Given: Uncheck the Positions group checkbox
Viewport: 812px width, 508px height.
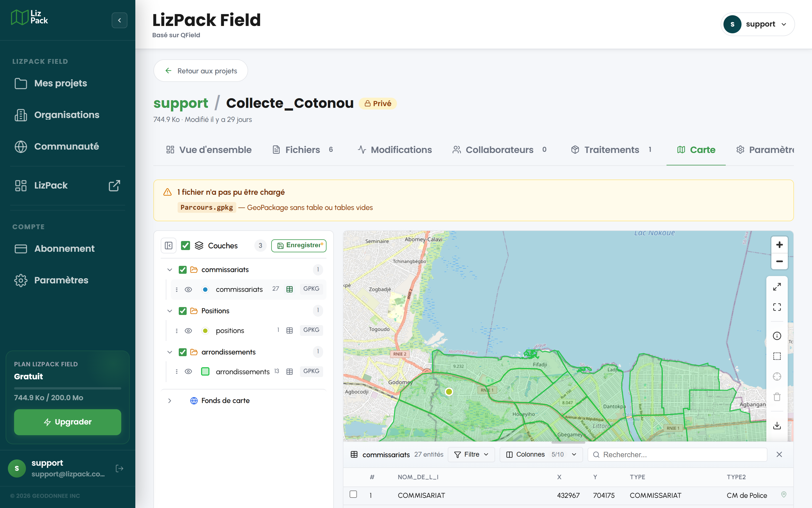Looking at the screenshot, I should tap(182, 311).
